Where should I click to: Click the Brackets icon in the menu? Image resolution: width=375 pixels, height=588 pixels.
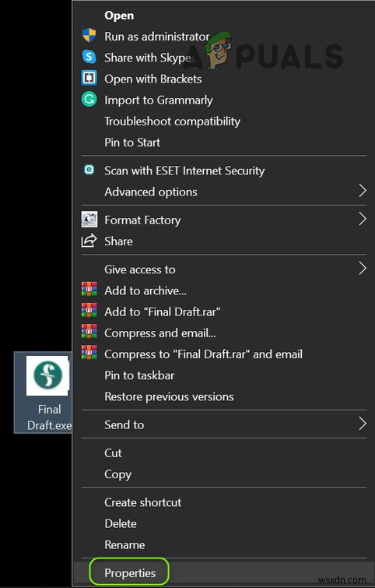point(89,79)
